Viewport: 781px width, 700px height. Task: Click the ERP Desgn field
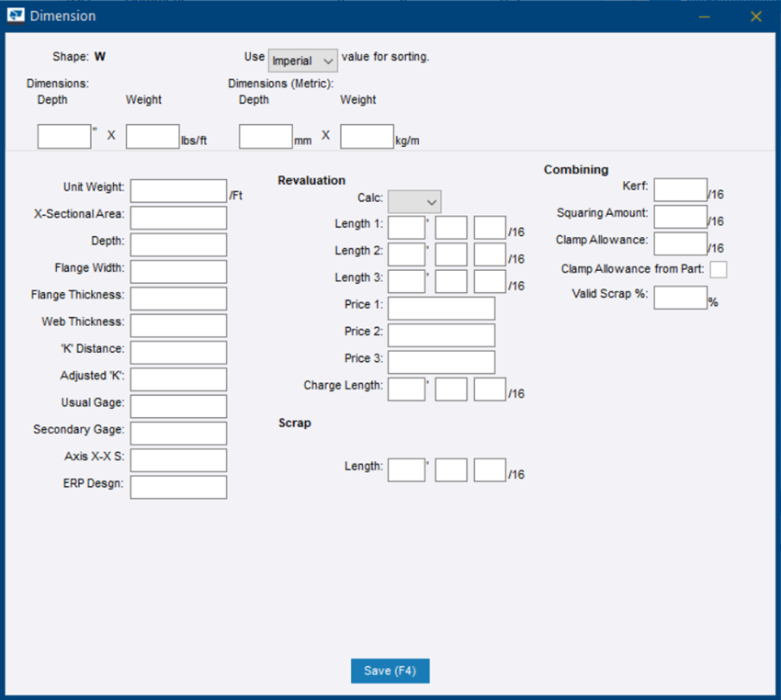click(x=177, y=487)
